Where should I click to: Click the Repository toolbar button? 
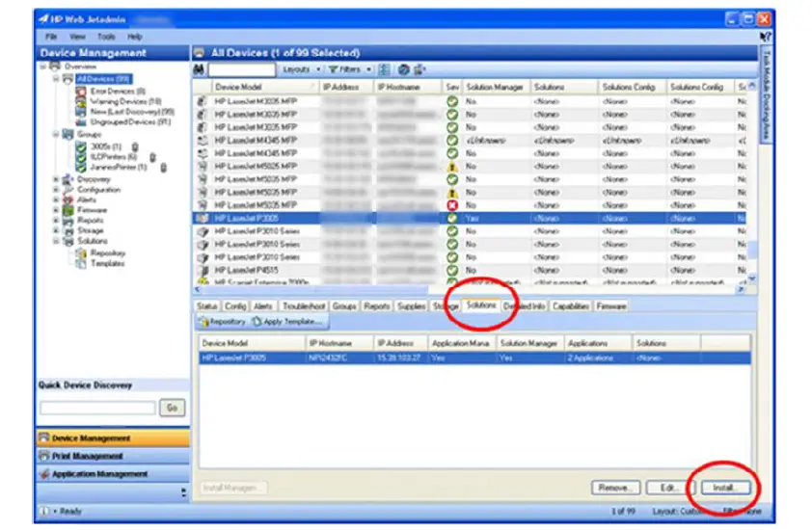tap(223, 322)
